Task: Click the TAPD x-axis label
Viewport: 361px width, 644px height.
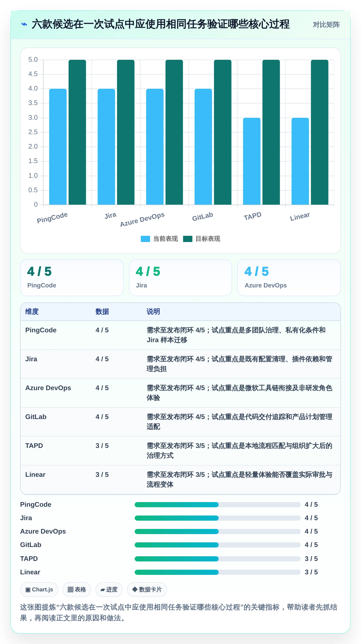Action: click(x=252, y=216)
